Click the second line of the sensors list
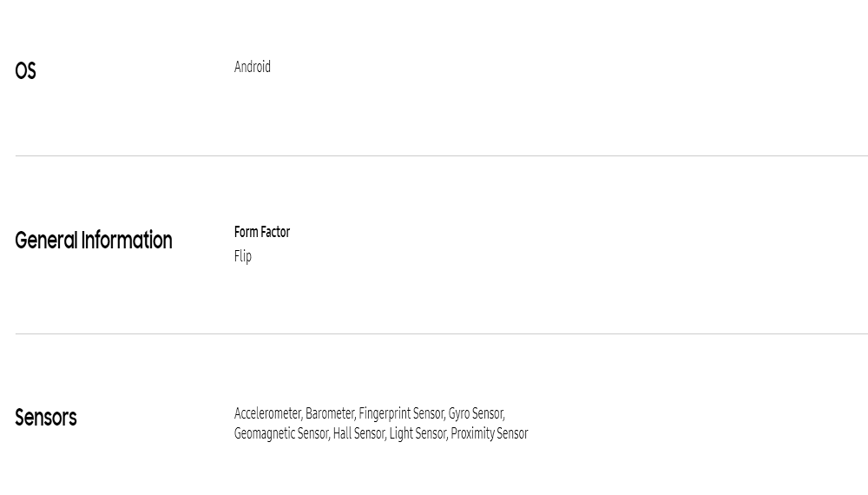Image resolution: width=868 pixels, height=495 pixels. pyautogui.click(x=381, y=433)
